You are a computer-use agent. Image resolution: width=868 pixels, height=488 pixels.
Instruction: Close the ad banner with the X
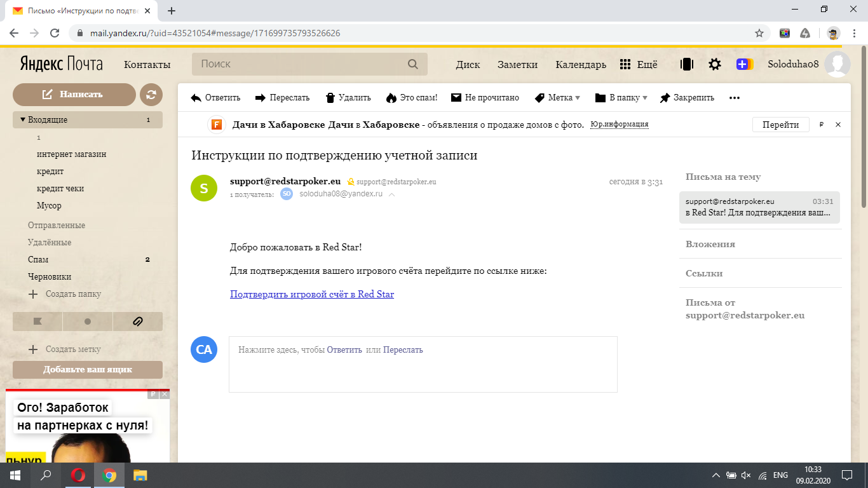[838, 125]
